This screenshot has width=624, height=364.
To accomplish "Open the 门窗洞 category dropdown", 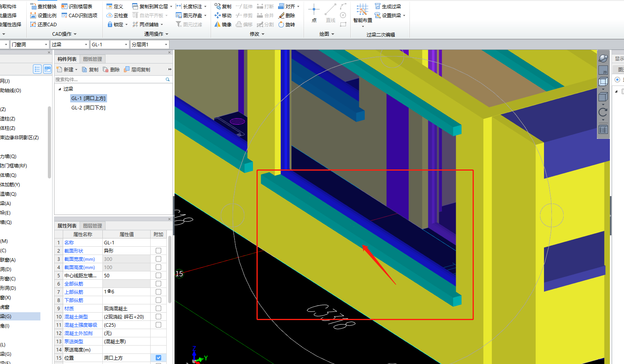I will tap(46, 45).
